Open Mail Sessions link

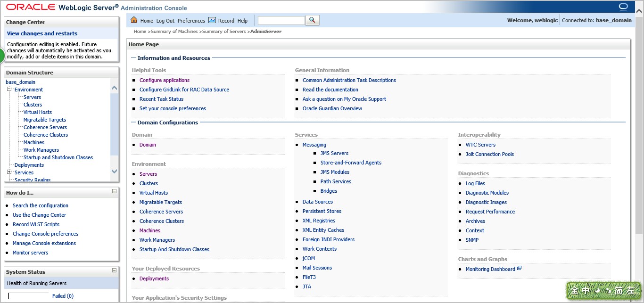(317, 268)
